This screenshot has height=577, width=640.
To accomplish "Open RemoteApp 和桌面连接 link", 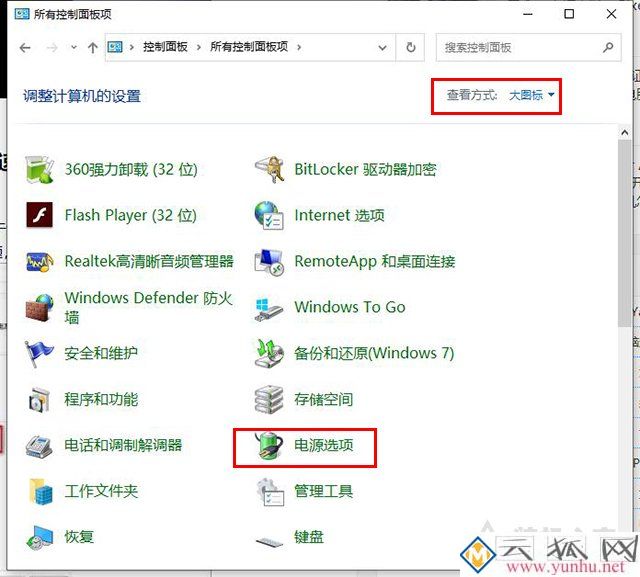I will coord(375,261).
